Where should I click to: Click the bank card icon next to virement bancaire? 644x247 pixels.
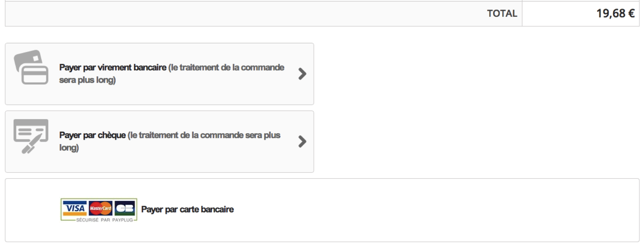point(30,67)
